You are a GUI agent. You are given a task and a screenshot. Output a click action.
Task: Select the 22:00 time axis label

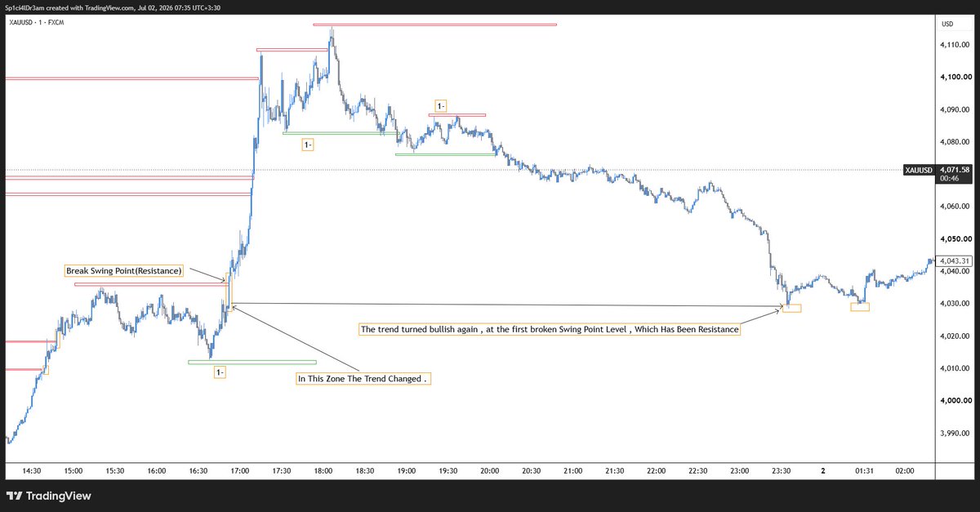tap(656, 471)
